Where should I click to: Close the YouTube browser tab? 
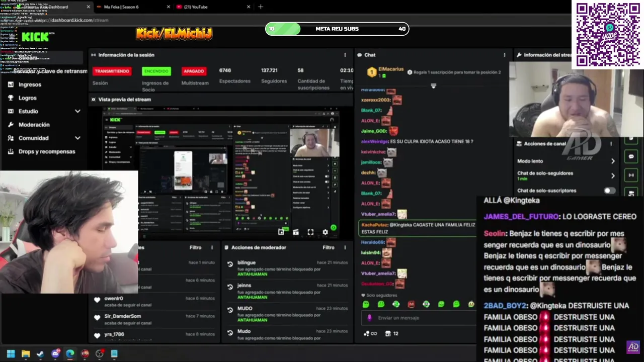click(249, 7)
